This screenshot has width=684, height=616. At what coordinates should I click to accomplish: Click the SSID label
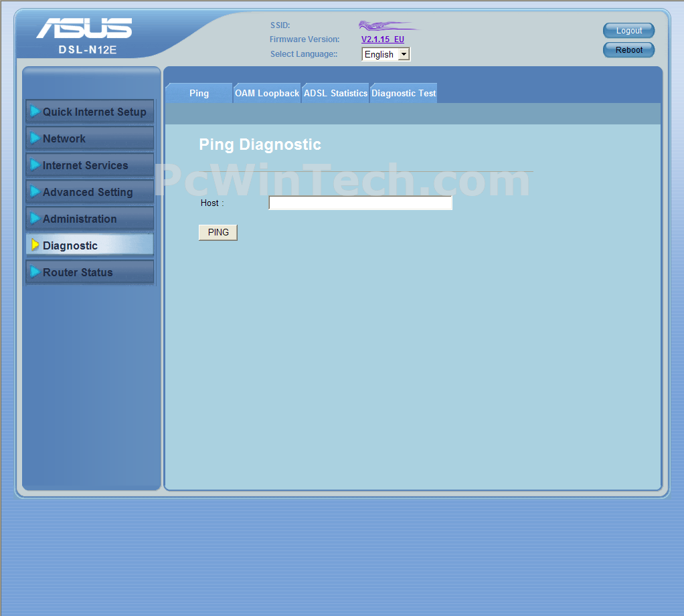coord(280,25)
